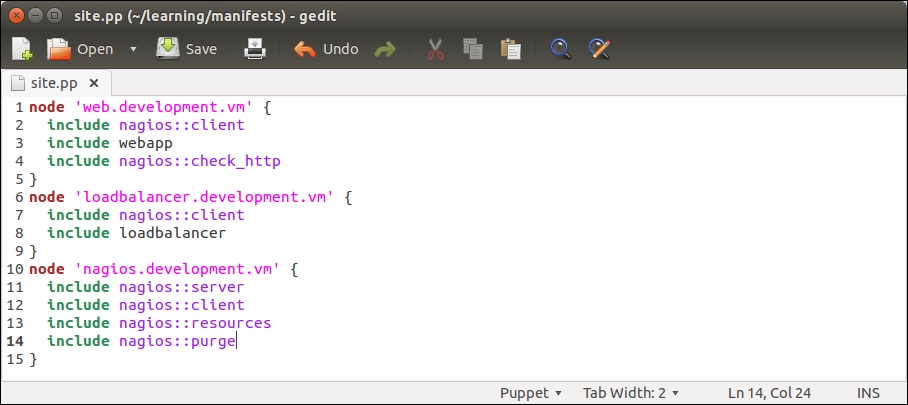Click the New document icon
Screen dimensions: 908x405
[22, 49]
